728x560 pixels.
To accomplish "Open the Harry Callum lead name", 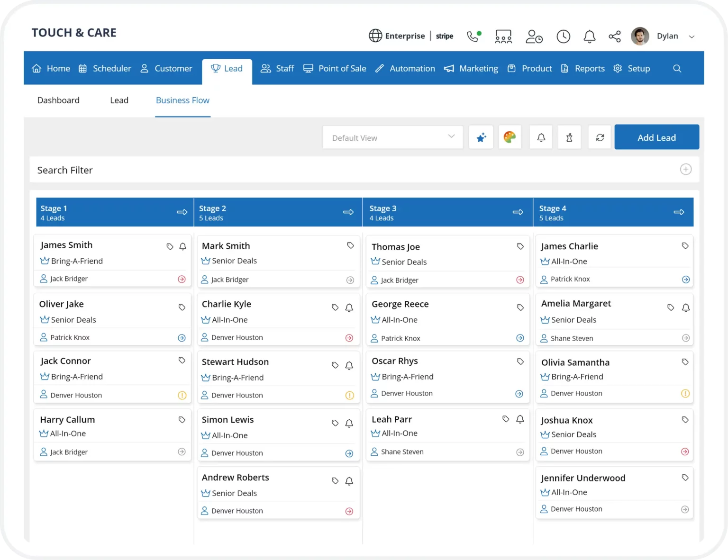I will tap(67, 420).
